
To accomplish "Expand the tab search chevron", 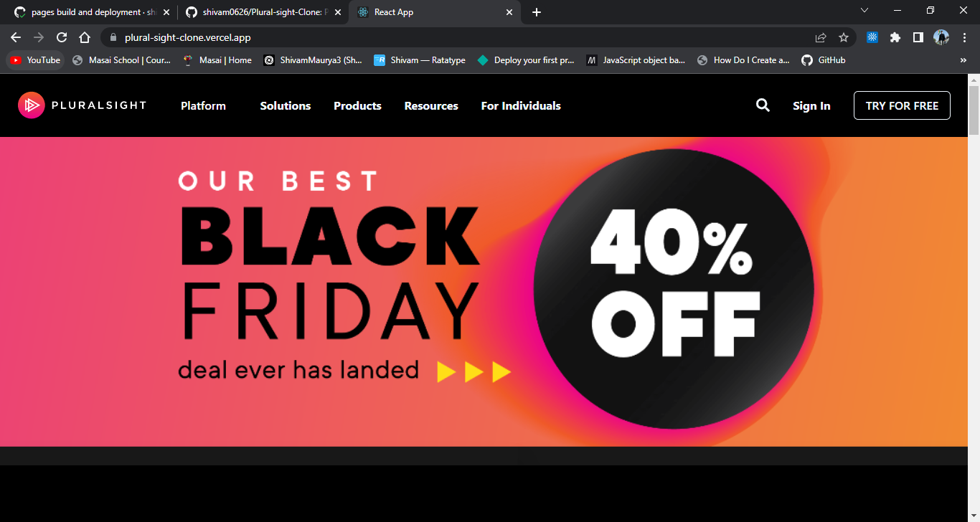I will pos(864,11).
